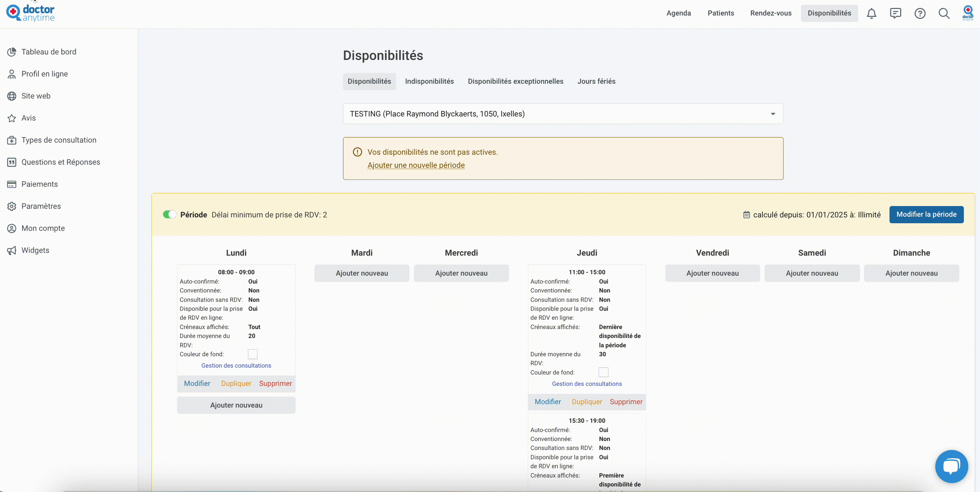Click Supprimer on Lundi's 08:00 slot
Image resolution: width=980 pixels, height=492 pixels.
275,383
